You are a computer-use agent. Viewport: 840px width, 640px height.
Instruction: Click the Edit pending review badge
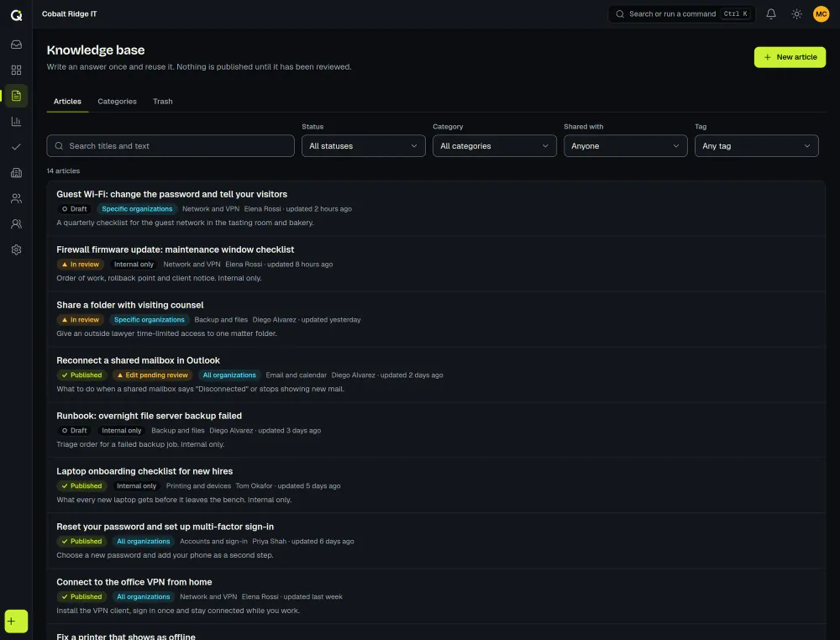point(153,375)
